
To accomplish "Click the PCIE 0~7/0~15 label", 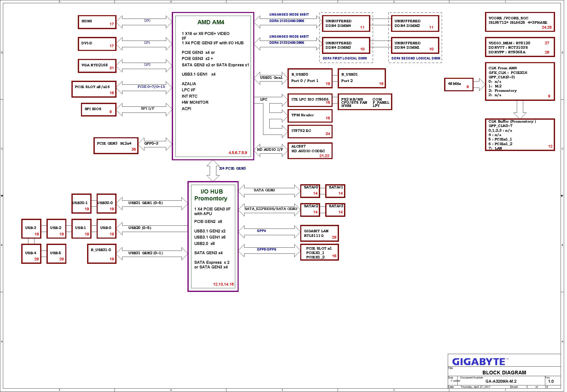I will pyautogui.click(x=152, y=87).
